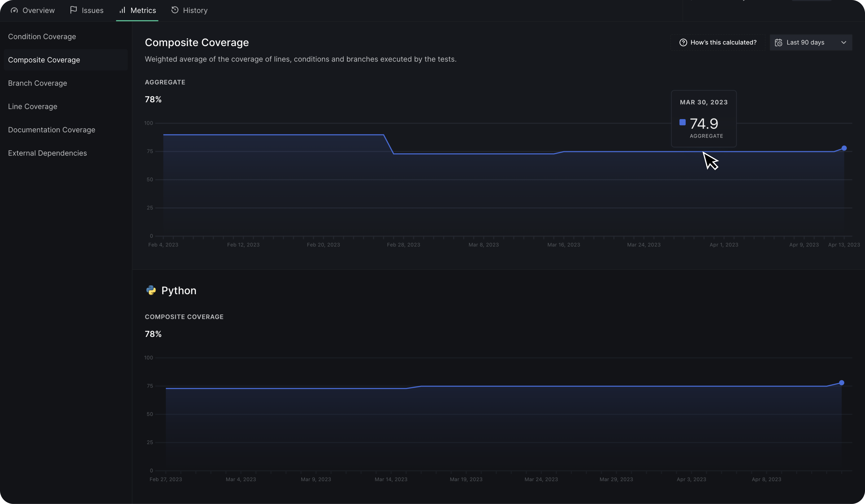Click the aggregate chart's last data point
Image resolution: width=865 pixels, height=504 pixels.
[x=844, y=148]
